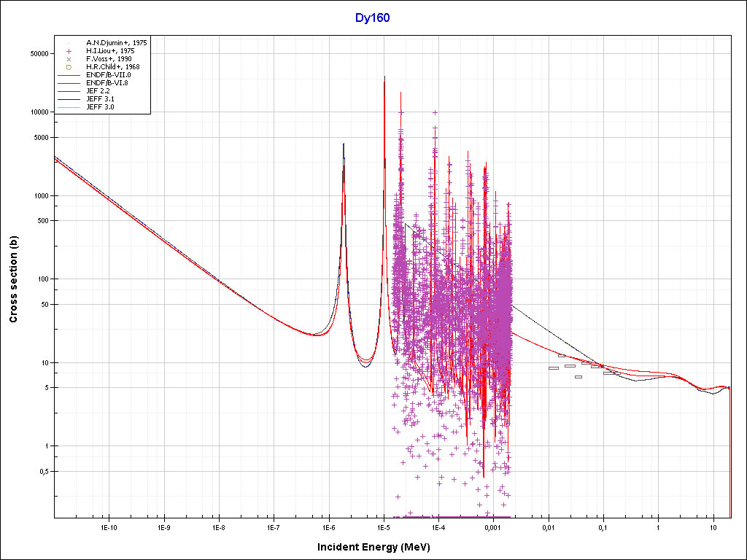This screenshot has height=560, width=747.
Task: Click the cyan JEFF 3.0 legend line
Action: point(69,107)
